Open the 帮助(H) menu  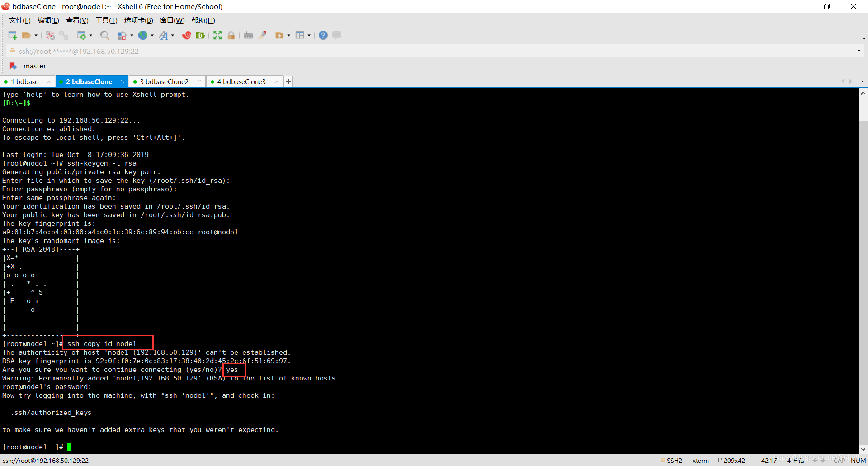[203, 20]
